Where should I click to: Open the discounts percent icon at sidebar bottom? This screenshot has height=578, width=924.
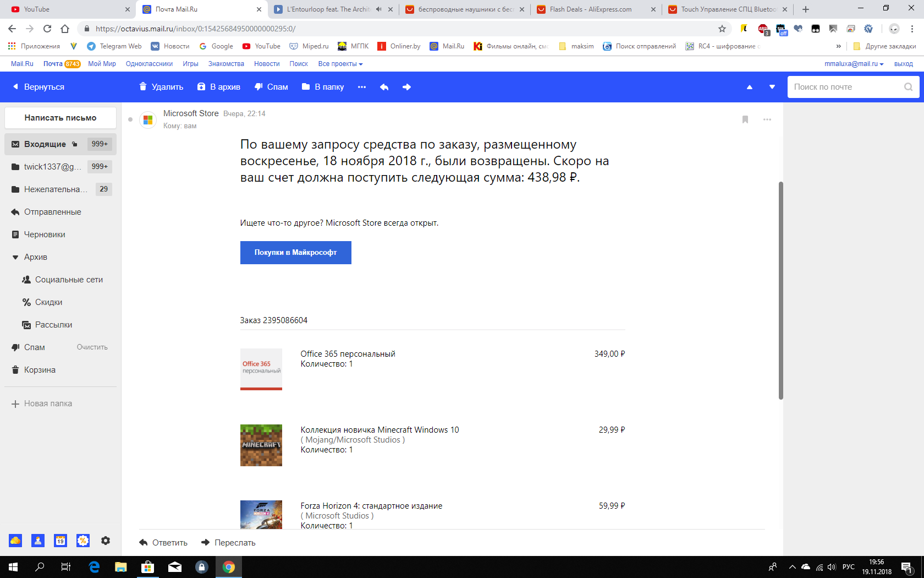(83, 541)
